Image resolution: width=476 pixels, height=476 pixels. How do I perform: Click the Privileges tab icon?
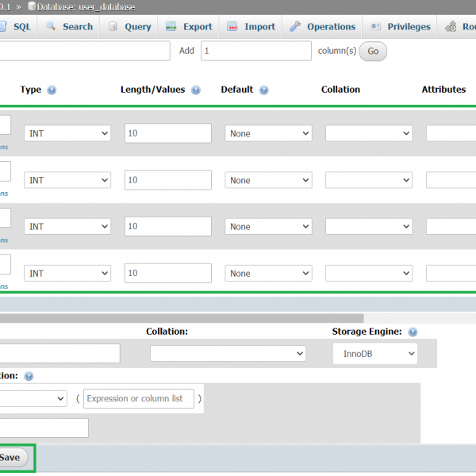375,26
